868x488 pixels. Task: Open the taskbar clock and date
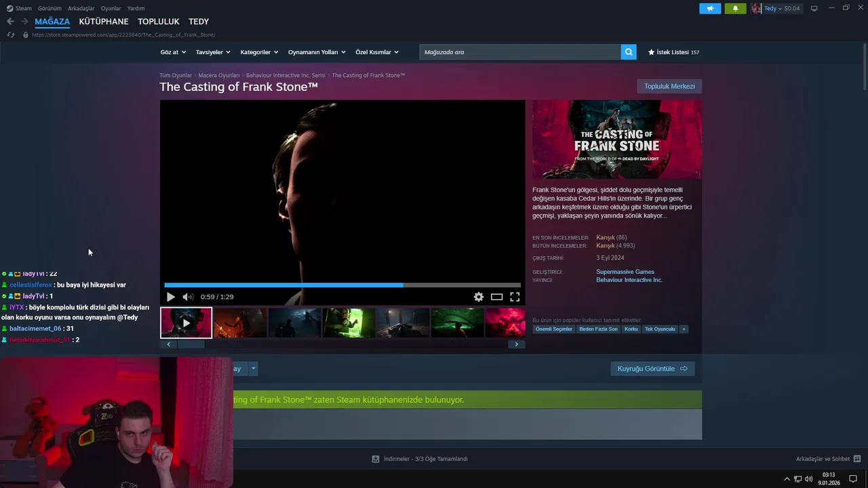click(829, 479)
